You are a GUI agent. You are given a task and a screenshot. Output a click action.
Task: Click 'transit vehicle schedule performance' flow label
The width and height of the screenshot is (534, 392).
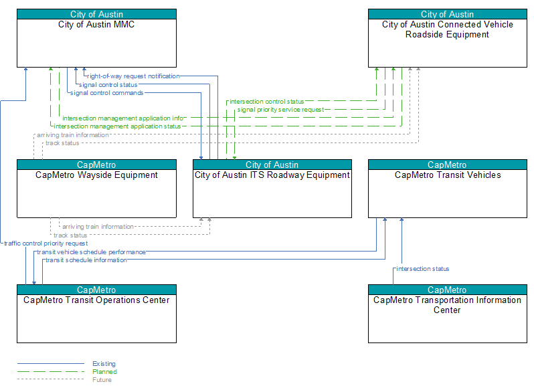click(91, 252)
